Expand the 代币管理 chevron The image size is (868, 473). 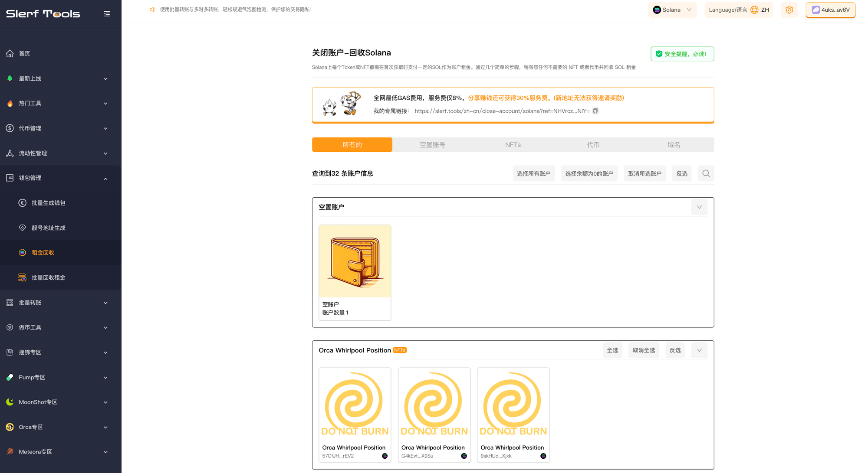tap(105, 129)
